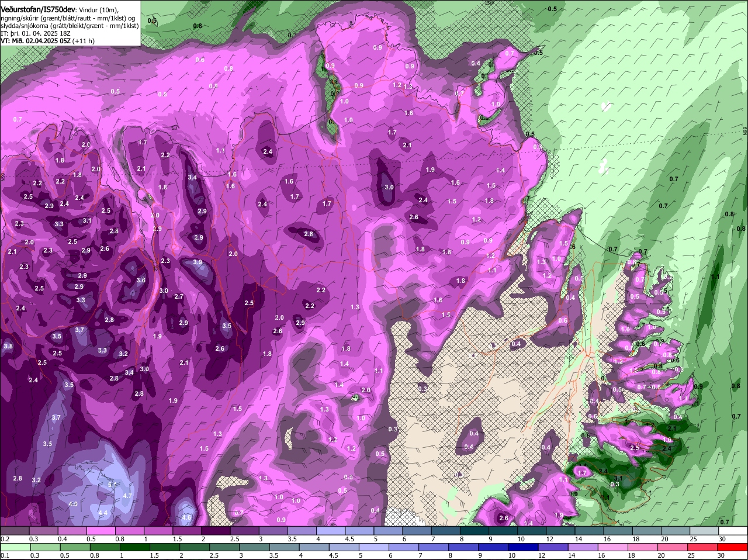Click the VT: Mið. 02.04.2025 05Z (+11 h) line
This screenshot has width=748, height=560.
(48, 41)
